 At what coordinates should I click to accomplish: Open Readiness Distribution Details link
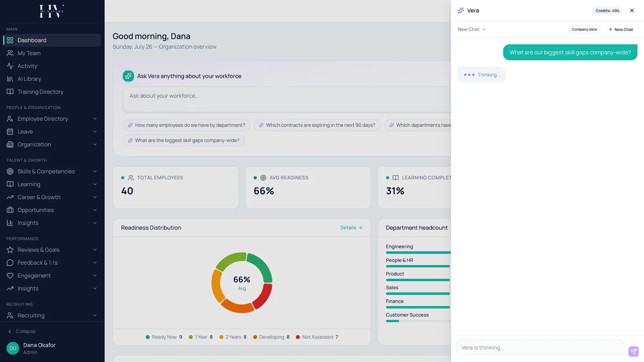(x=351, y=228)
